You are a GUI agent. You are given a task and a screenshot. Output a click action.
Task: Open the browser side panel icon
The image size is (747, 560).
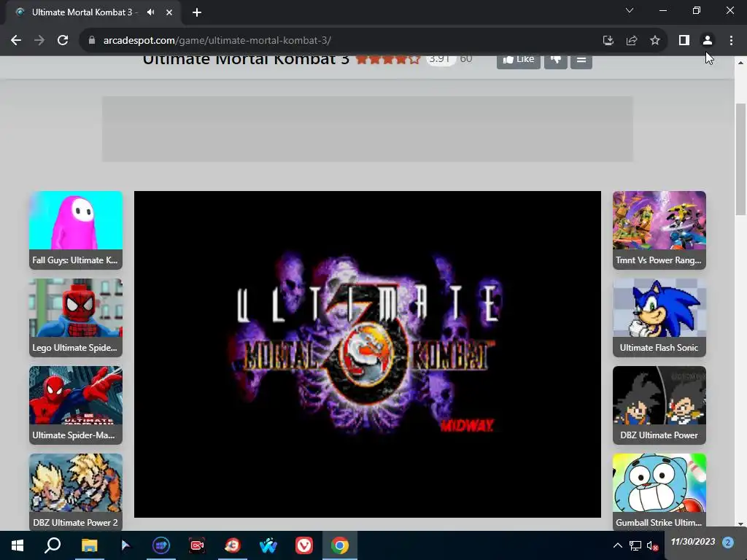click(684, 41)
